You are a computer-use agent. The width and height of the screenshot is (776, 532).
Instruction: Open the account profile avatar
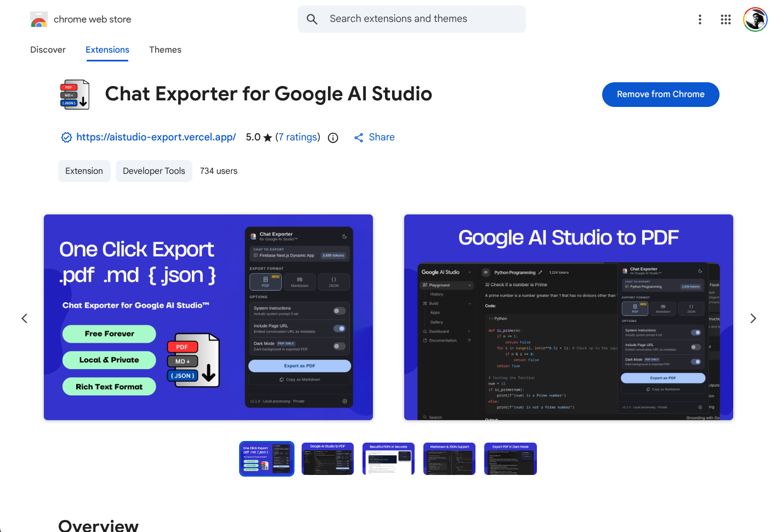tap(755, 19)
